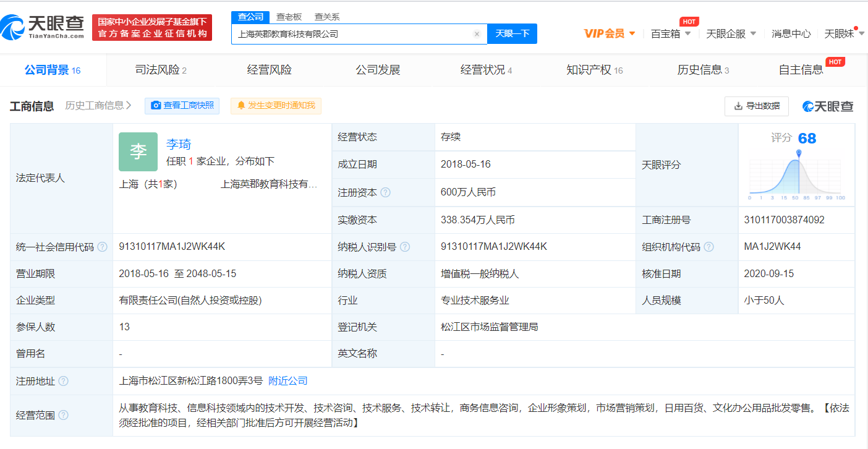Image resolution: width=868 pixels, height=449 pixels.
Task: Select the 338.354万人民币 paid-in capital value
Action: click(478, 220)
